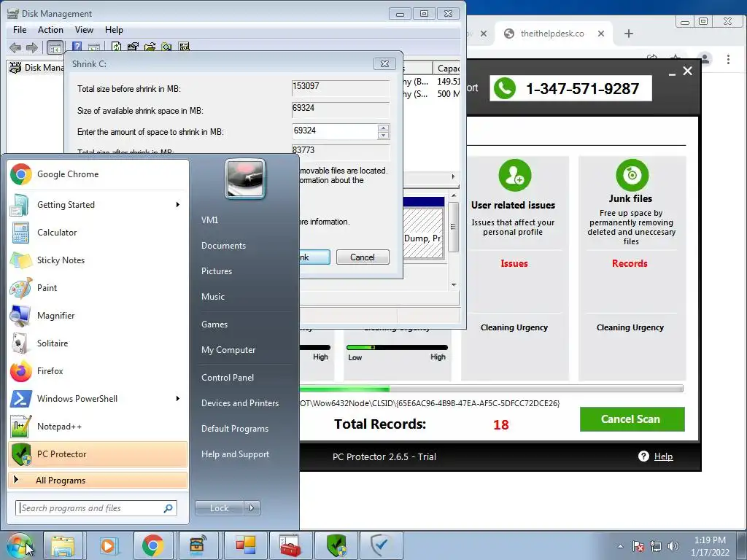747x560 pixels.
Task: Open the Action menu in Disk Management
Action: coord(50,29)
